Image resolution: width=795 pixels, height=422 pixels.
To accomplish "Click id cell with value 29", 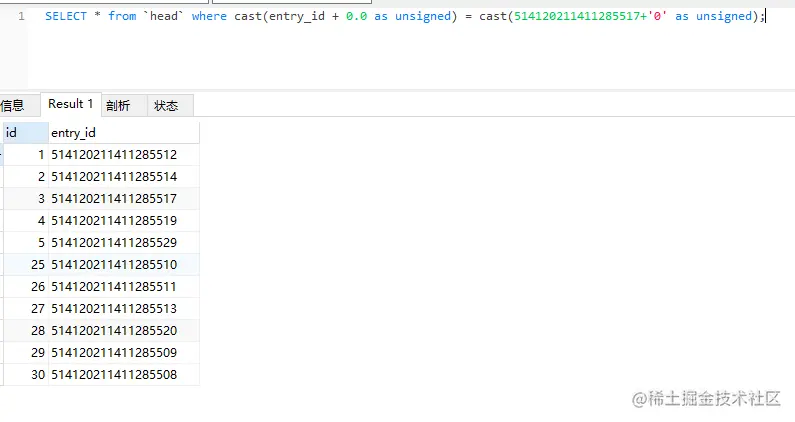I will [x=25, y=353].
